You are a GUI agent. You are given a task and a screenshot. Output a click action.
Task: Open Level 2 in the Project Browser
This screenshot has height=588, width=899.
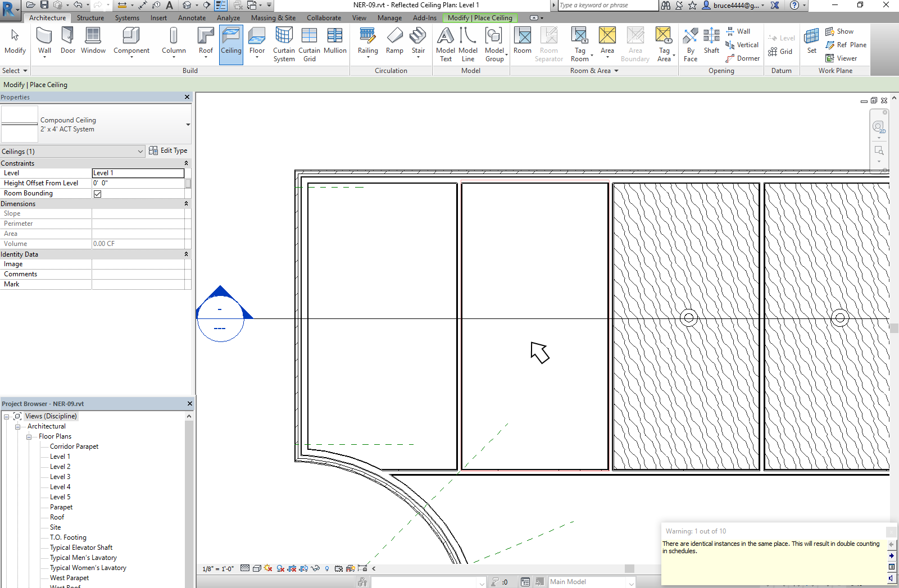[60, 467]
